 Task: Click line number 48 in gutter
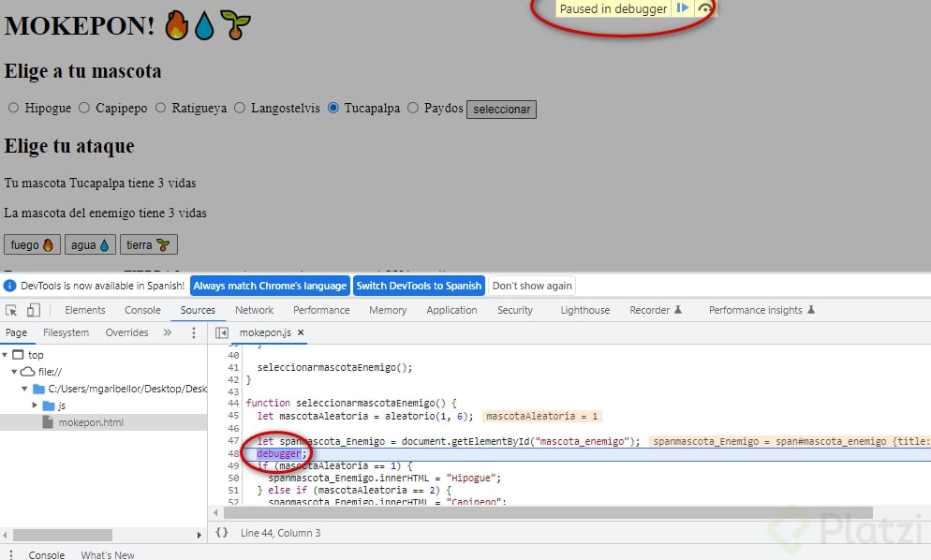pyautogui.click(x=232, y=453)
